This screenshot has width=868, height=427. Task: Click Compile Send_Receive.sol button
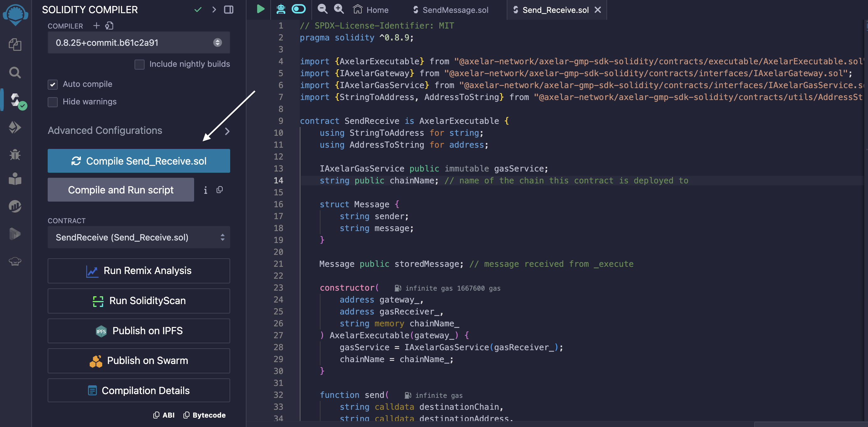[x=139, y=161]
